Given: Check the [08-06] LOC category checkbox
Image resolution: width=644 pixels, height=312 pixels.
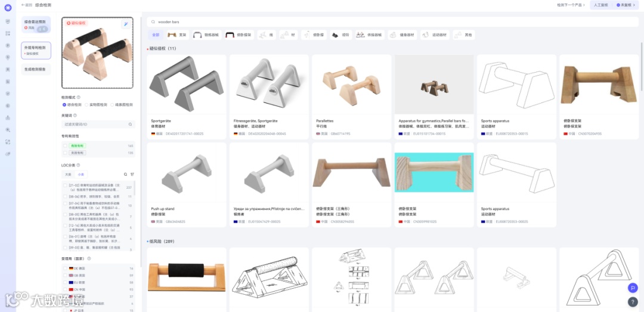Looking at the screenshot, I should pos(65,196).
